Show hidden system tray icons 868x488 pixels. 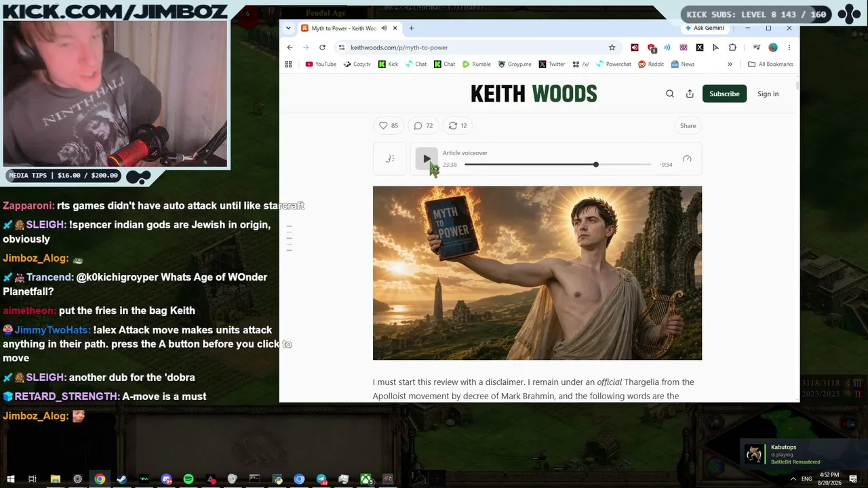click(x=793, y=479)
